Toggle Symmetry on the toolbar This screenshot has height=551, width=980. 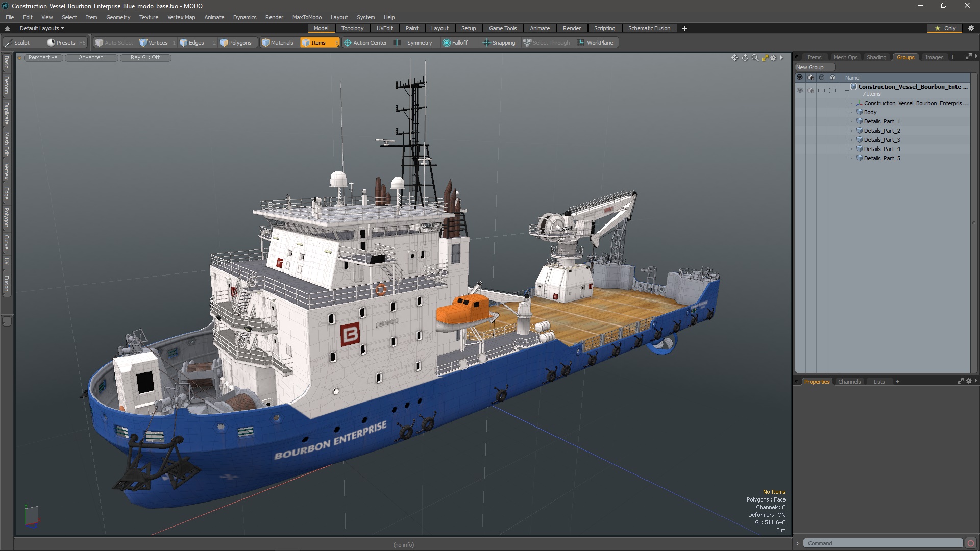tap(414, 43)
